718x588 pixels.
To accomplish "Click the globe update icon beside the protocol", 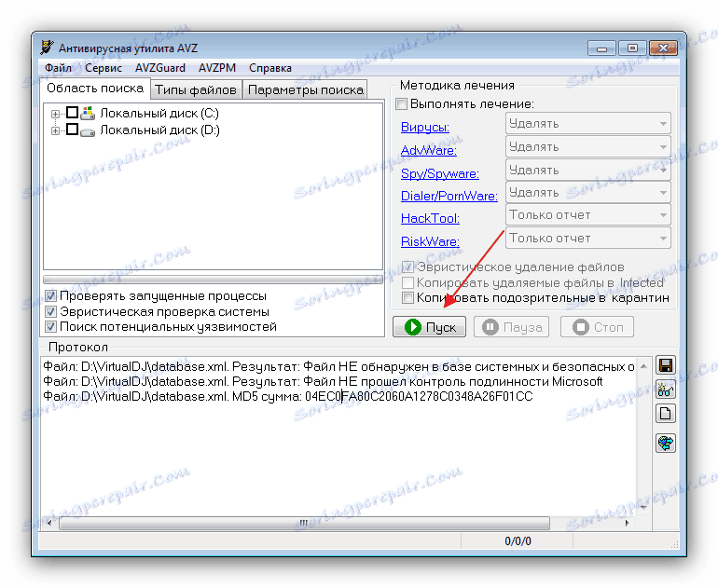I will (666, 443).
